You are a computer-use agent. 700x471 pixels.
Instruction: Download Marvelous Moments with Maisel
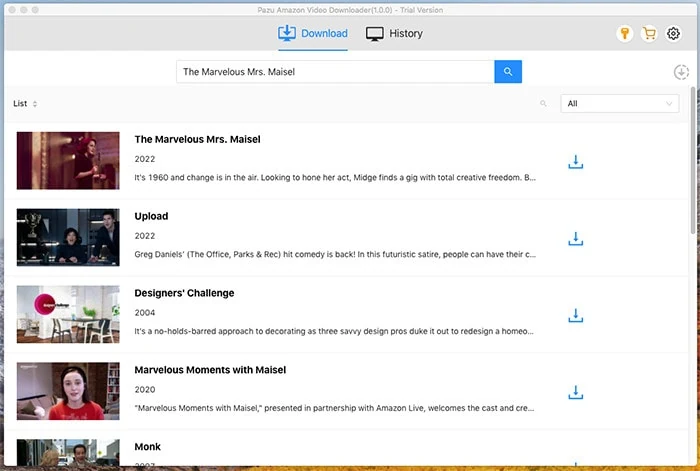coord(575,392)
